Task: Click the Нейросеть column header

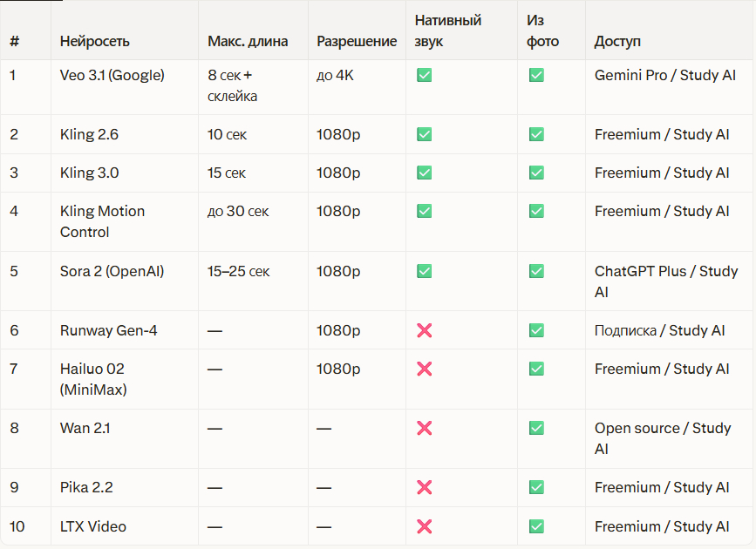Action: (93, 42)
